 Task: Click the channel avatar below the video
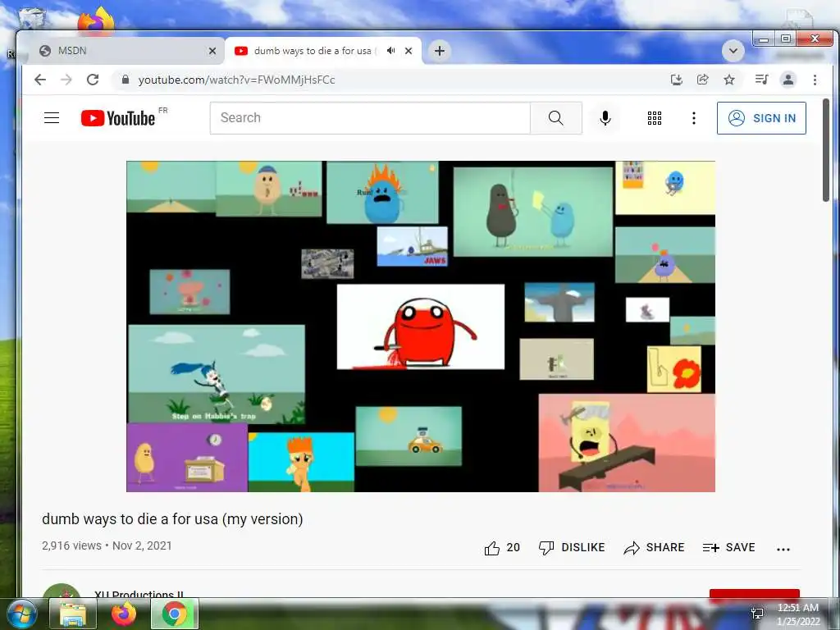pyautogui.click(x=61, y=591)
